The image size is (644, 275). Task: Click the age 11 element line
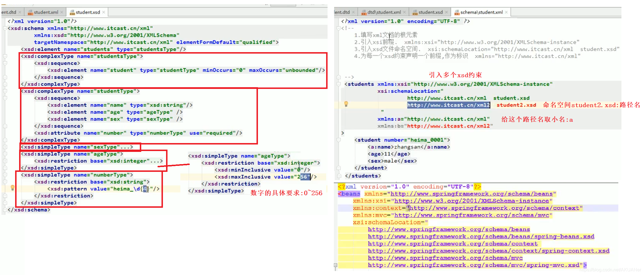(x=389, y=154)
